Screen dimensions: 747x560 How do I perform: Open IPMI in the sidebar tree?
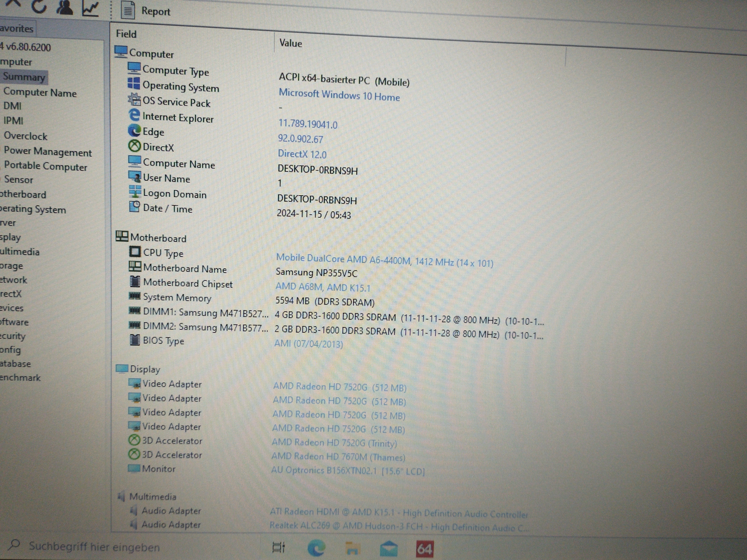click(x=14, y=121)
